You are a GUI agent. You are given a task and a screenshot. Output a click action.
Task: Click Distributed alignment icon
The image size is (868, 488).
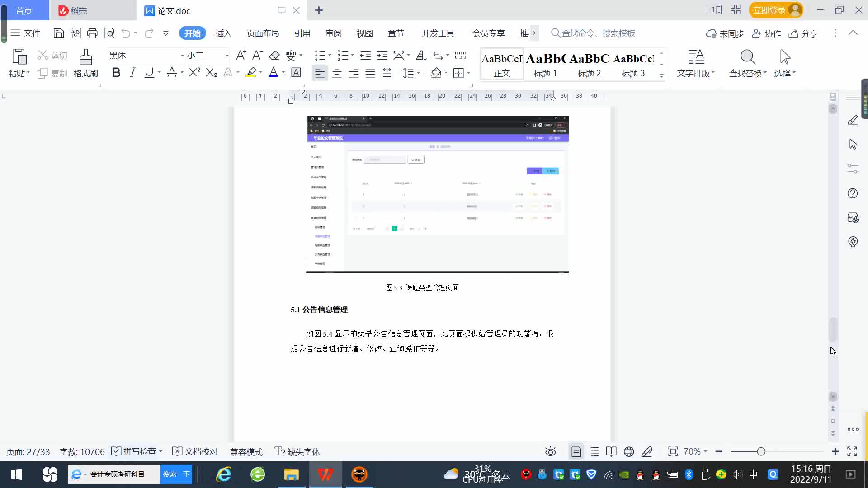(387, 72)
